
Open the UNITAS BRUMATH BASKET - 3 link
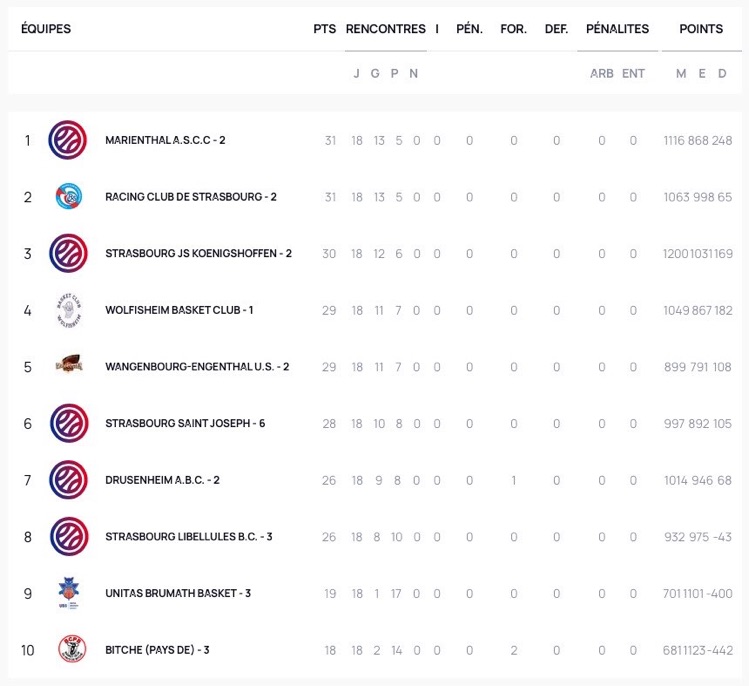pos(178,593)
